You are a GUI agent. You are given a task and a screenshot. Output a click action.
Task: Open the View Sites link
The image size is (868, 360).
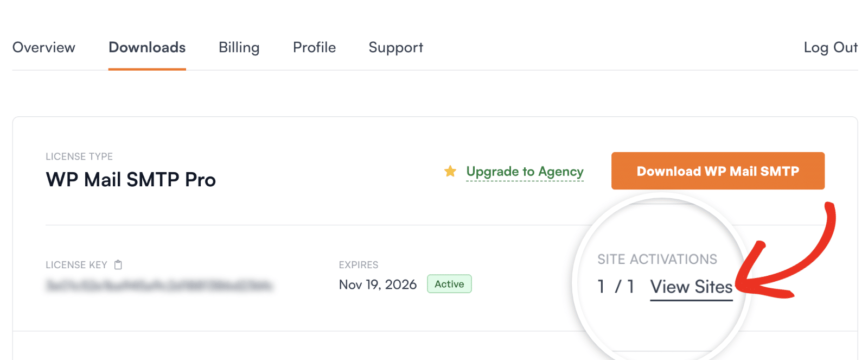pyautogui.click(x=691, y=287)
